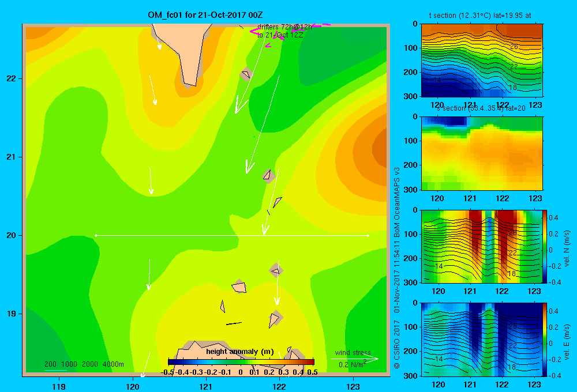The width and height of the screenshot is (577, 392).
Task: Click the '200 1000 2000 4000m' depth scale text
Action: [84, 364]
